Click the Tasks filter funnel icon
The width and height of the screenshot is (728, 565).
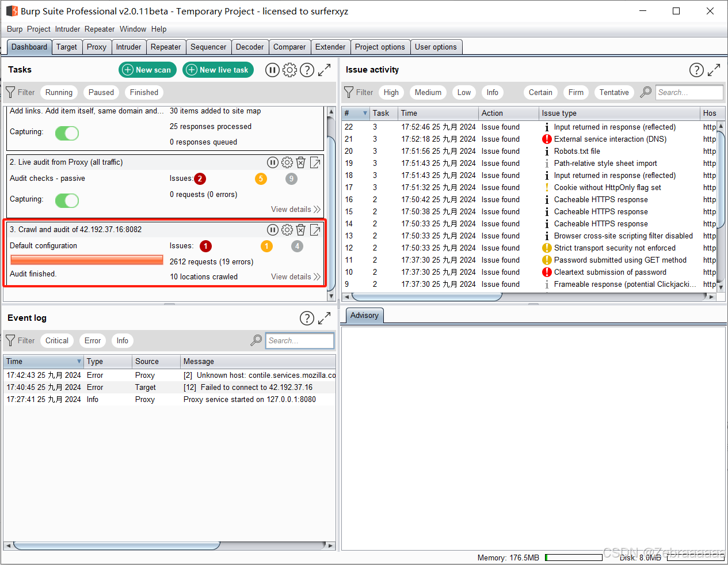pyautogui.click(x=10, y=92)
